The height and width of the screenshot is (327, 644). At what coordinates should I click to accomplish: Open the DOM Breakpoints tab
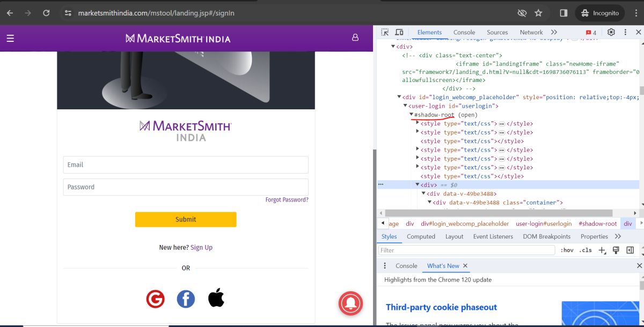[547, 236]
